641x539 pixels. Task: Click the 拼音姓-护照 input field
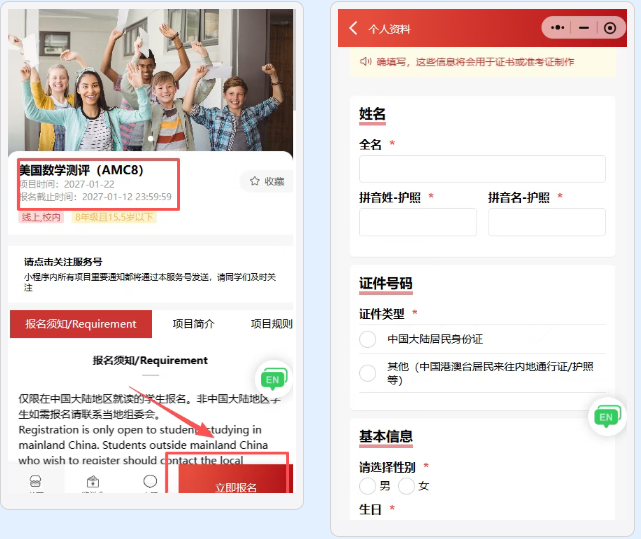tap(418, 222)
